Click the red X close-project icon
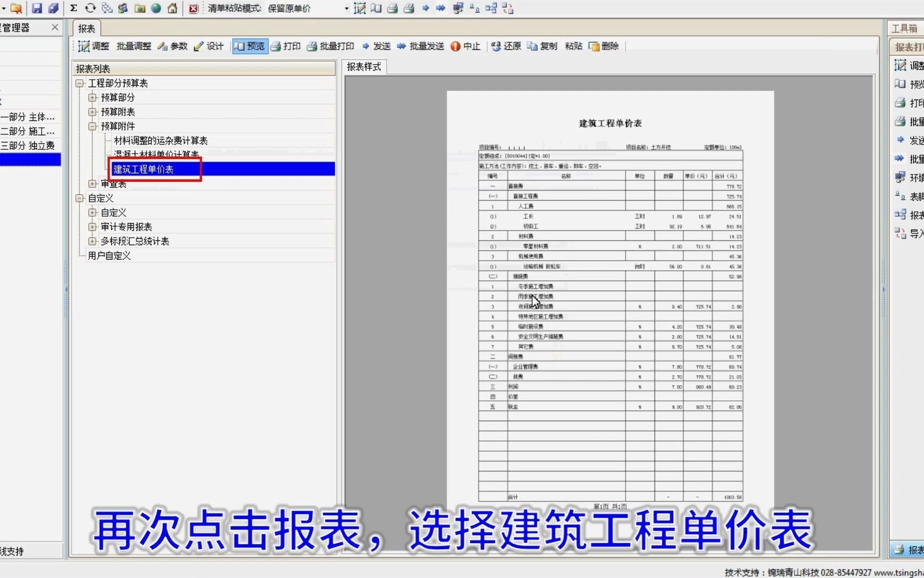This screenshot has height=578, width=924. click(x=194, y=8)
